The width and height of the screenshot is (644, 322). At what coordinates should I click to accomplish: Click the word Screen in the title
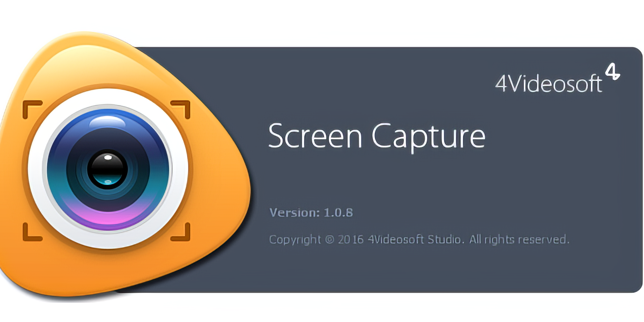click(x=315, y=136)
